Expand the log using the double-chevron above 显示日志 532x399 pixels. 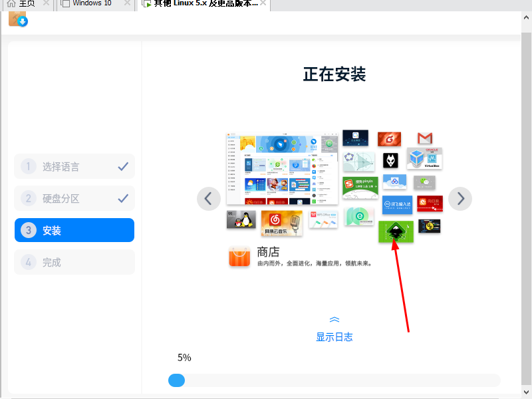(x=334, y=320)
